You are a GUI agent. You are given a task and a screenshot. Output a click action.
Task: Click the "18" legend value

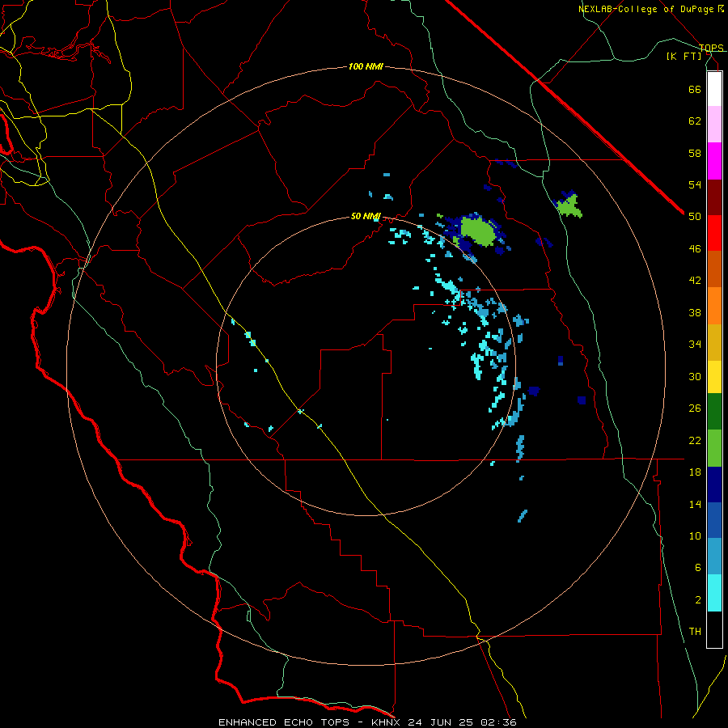click(x=695, y=472)
